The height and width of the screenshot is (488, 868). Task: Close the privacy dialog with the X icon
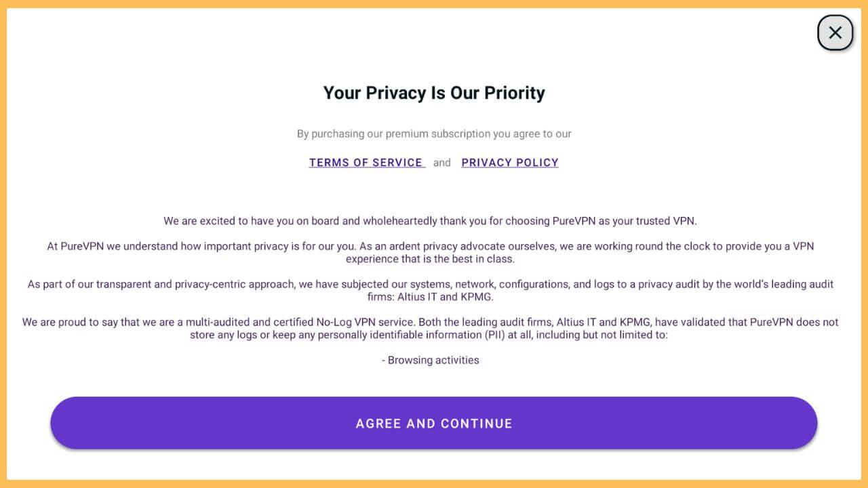coord(835,33)
